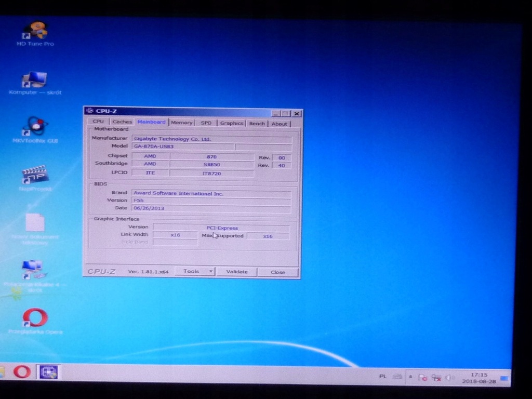Click the CPU-Z taskbar button
The height and width of the screenshot is (399, 532).
(48, 372)
